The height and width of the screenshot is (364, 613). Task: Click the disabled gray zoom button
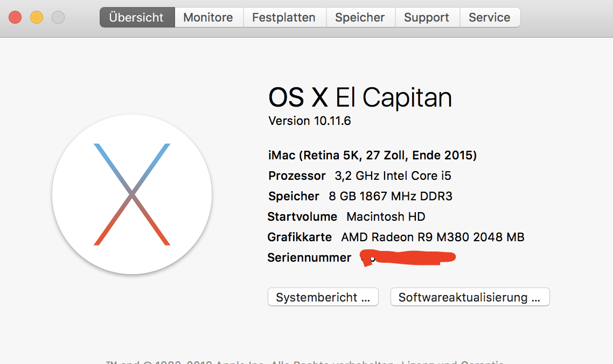click(58, 18)
